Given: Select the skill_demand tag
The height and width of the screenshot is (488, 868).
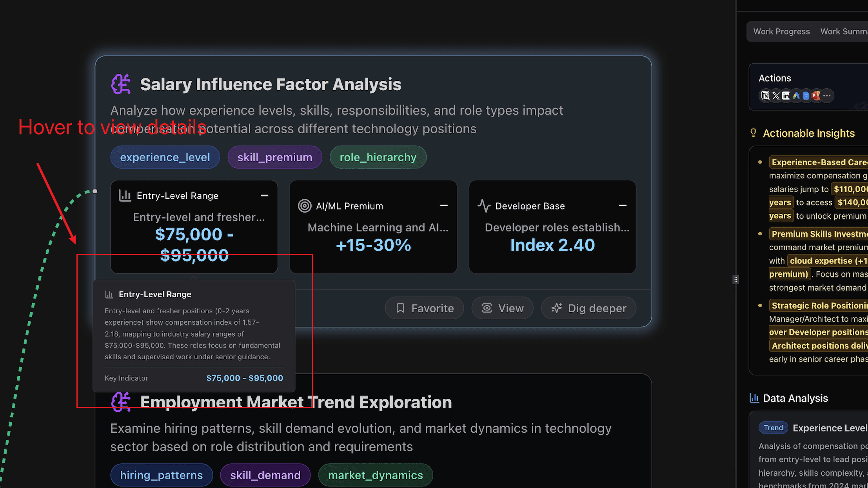Looking at the screenshot, I should [265, 475].
